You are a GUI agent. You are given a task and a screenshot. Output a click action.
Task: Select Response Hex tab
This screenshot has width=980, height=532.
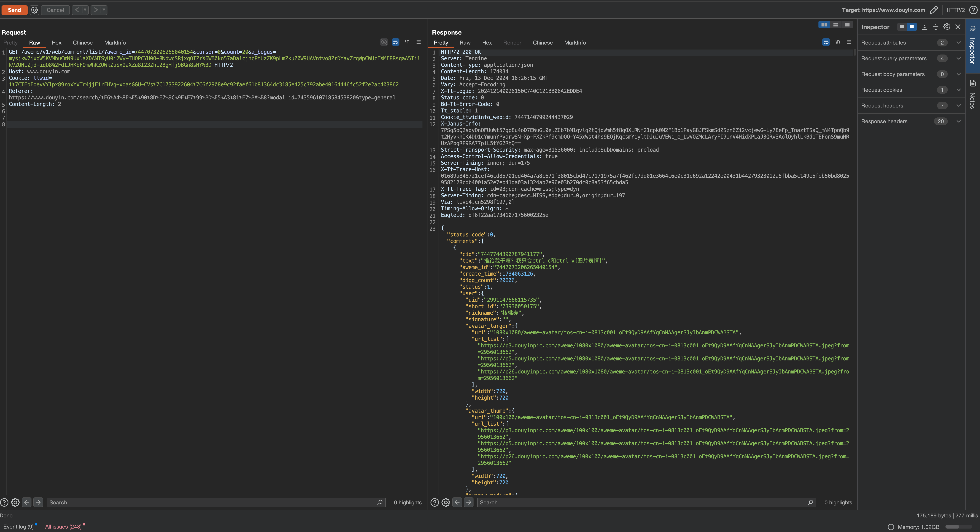tap(487, 43)
